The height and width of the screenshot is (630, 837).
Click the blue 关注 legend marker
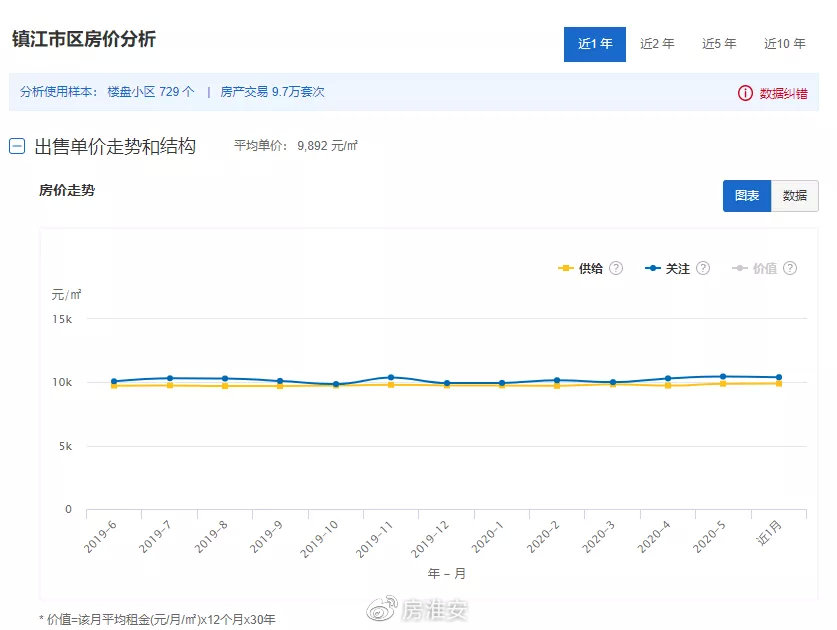click(x=653, y=268)
